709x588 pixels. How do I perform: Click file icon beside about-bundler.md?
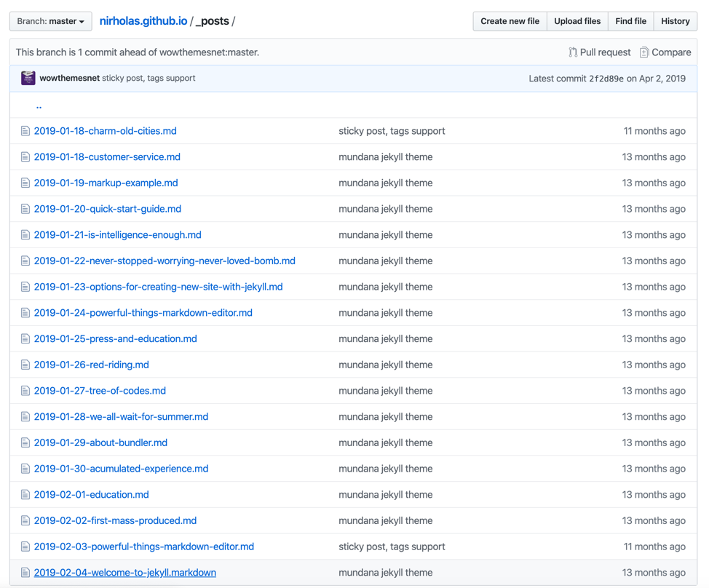(25, 443)
